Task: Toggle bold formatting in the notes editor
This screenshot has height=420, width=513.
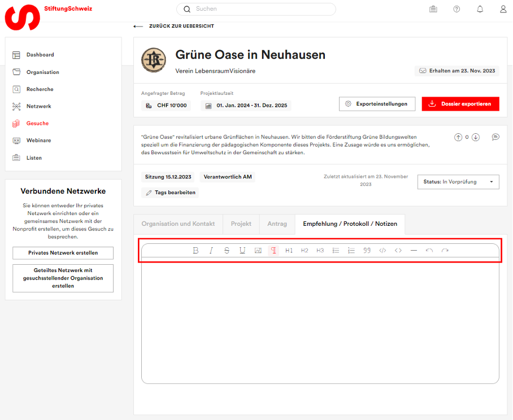Action: click(x=195, y=251)
